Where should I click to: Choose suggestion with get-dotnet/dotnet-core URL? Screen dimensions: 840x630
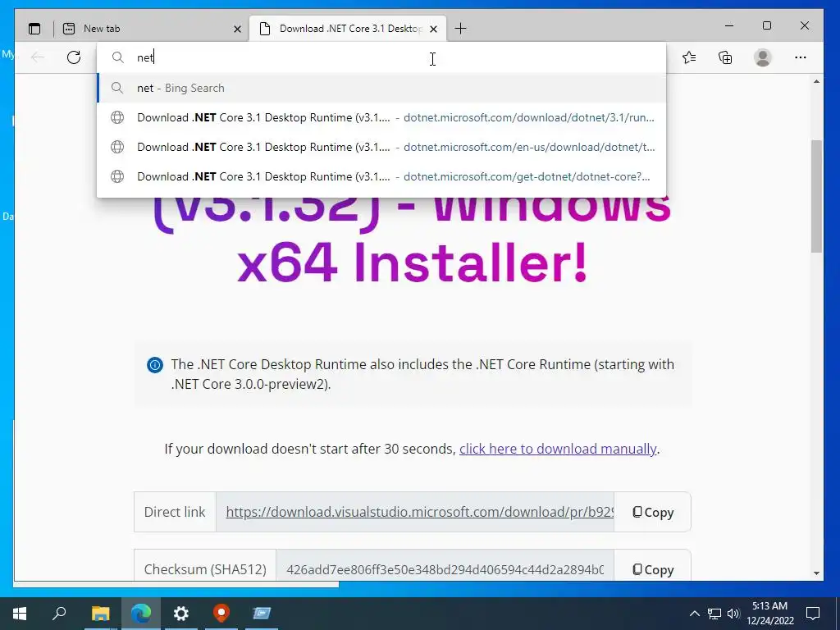coord(381,176)
